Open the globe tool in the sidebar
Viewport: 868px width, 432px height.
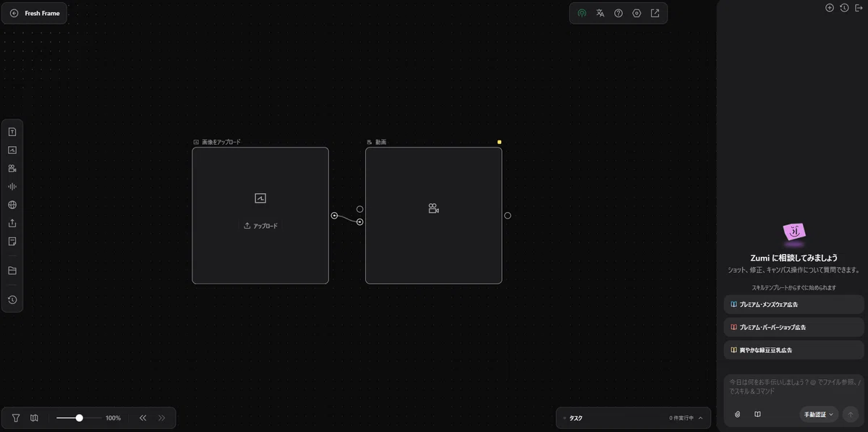click(12, 205)
